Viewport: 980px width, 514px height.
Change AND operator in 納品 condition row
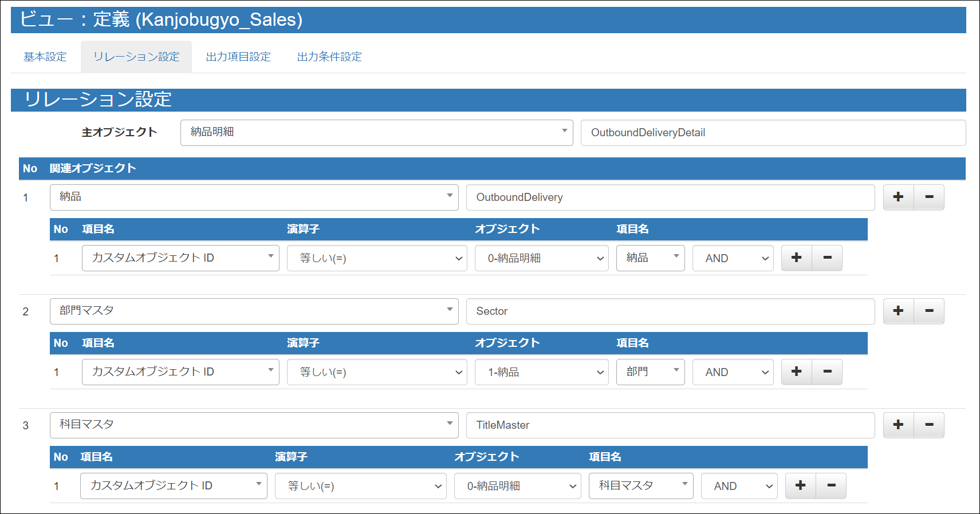[733, 258]
